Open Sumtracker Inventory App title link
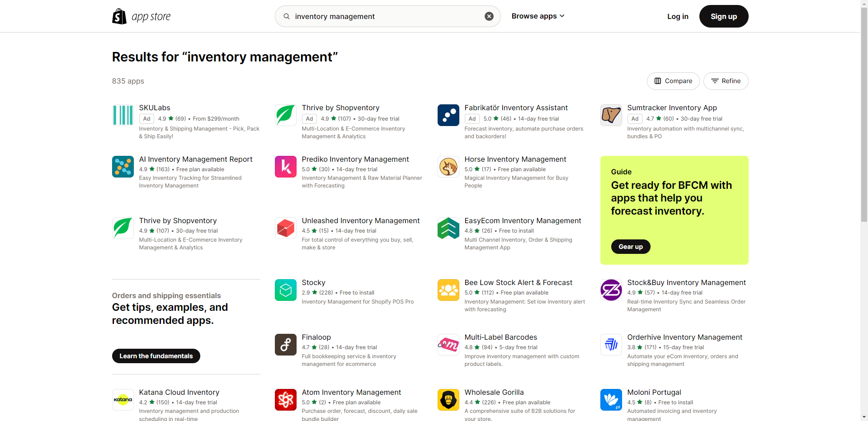 tap(672, 108)
